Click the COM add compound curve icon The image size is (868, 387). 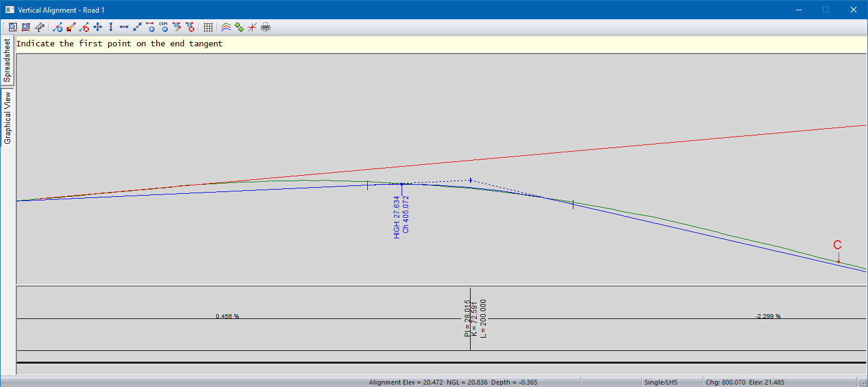pos(164,27)
